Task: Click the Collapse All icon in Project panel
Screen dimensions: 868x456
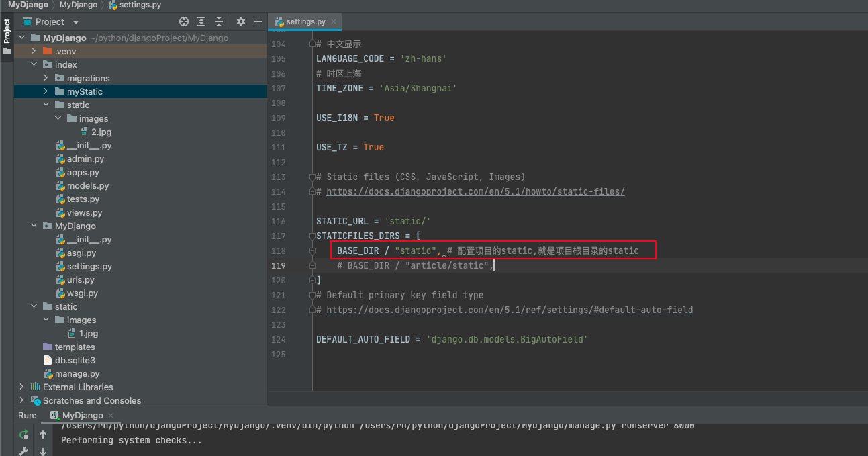Action: click(218, 21)
